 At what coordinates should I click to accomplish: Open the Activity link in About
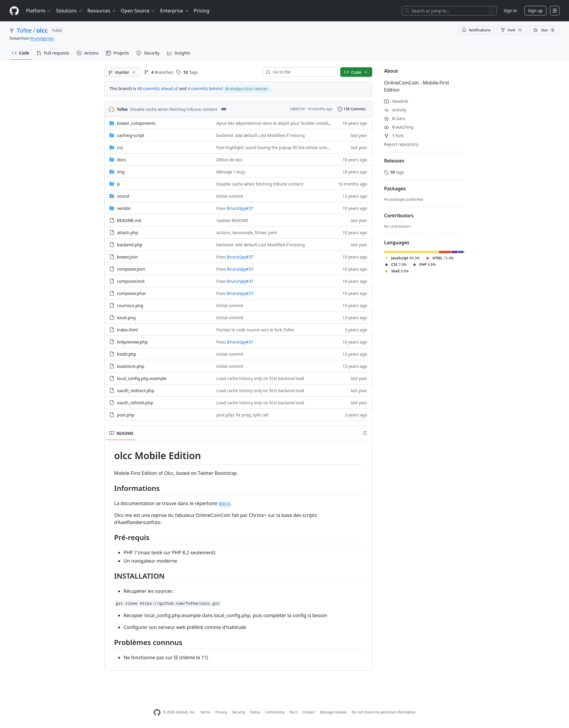[399, 110]
